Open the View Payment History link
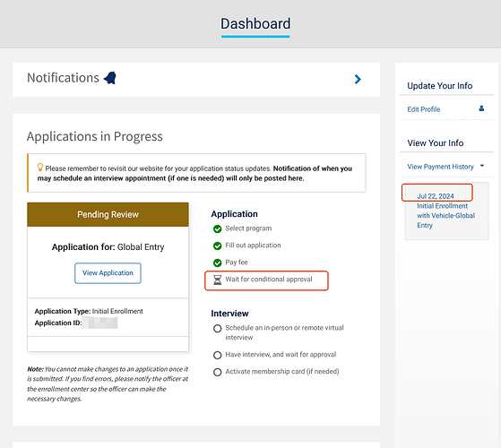This screenshot has width=501, height=448. [x=440, y=167]
